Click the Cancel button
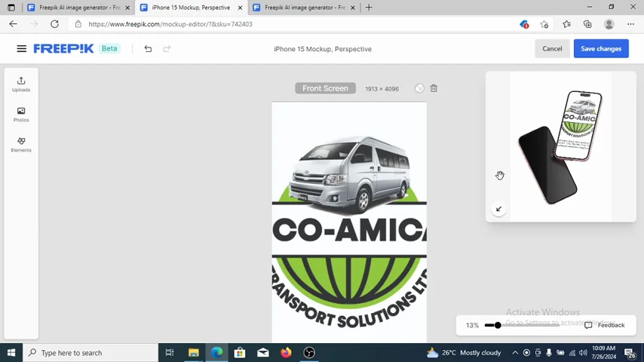 552,49
